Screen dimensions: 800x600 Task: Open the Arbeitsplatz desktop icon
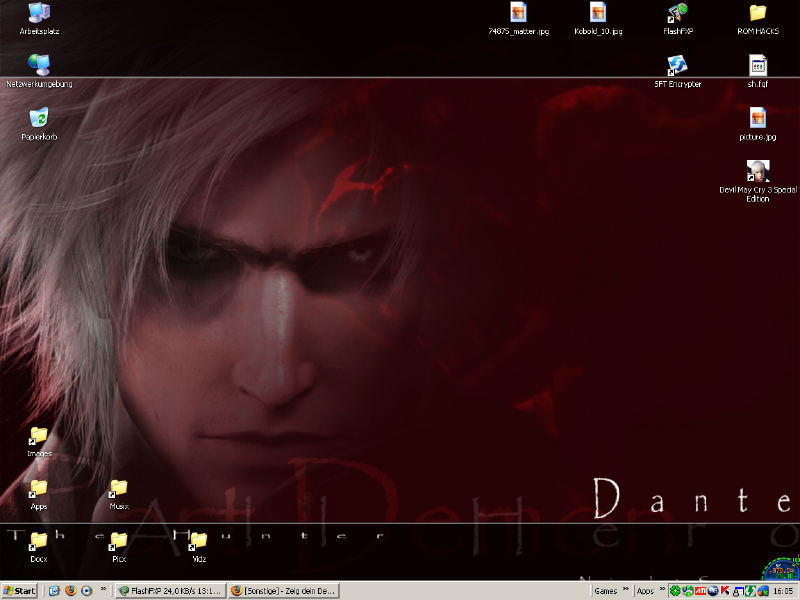39,18
